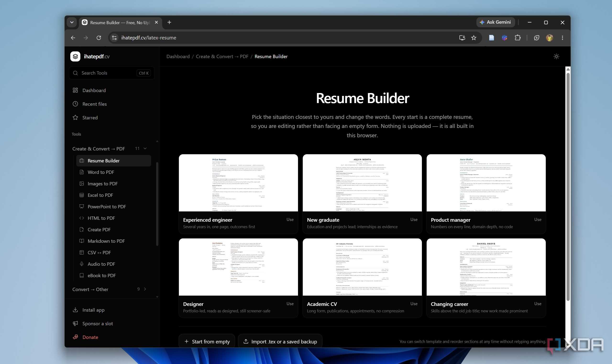Click Use on New graduate template
612x364 pixels.
click(414, 220)
